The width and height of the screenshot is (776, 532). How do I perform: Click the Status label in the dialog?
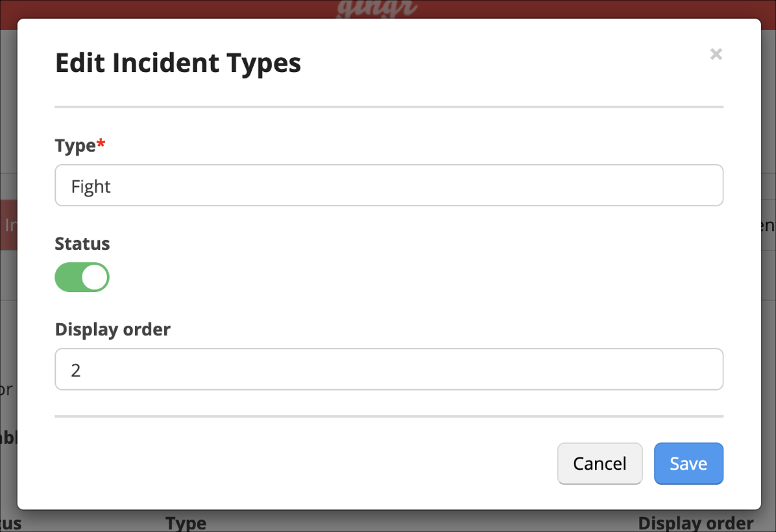tap(82, 243)
